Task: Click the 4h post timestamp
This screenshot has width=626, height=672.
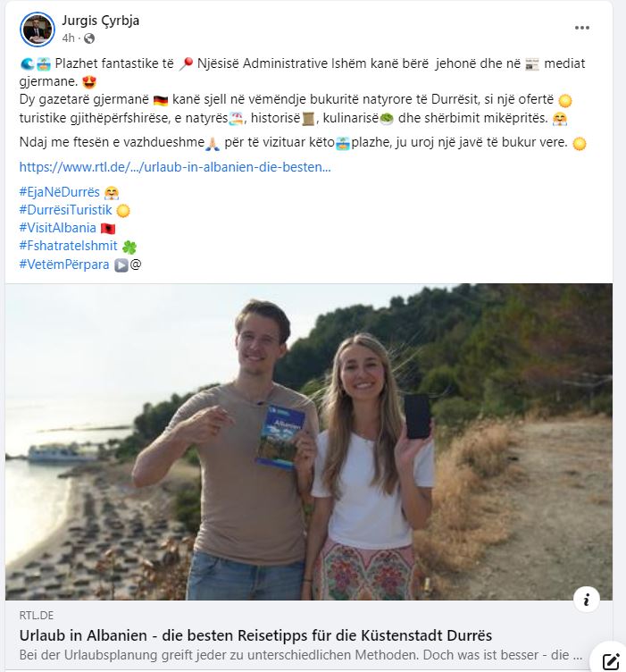Action: click(x=69, y=38)
